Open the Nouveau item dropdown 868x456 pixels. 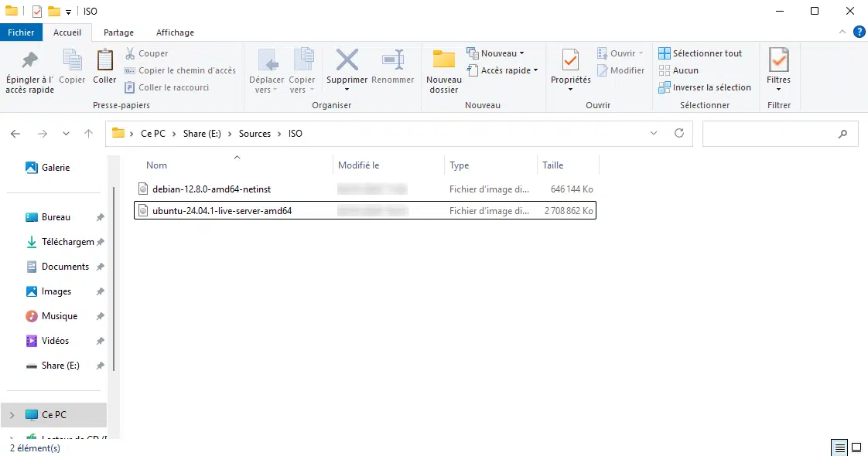click(495, 53)
